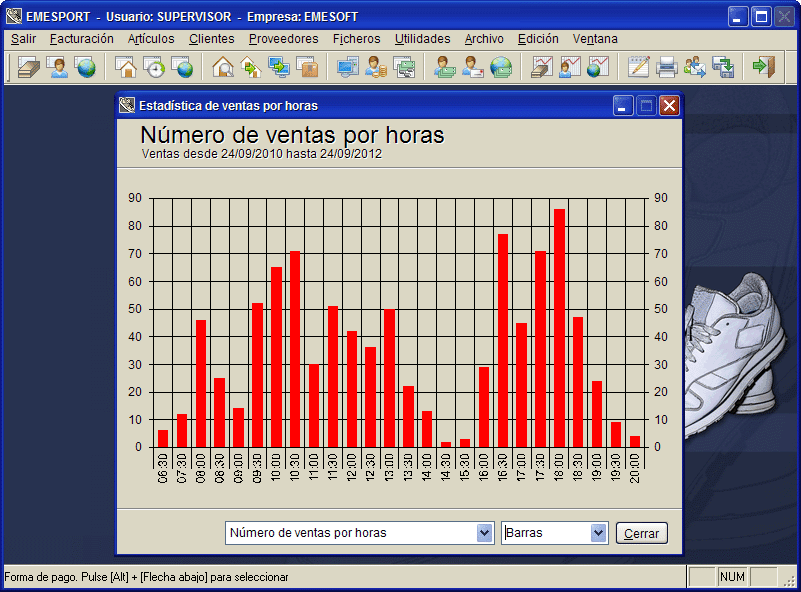Click the house with magnifier icon
This screenshot has height=592, width=801.
(223, 67)
